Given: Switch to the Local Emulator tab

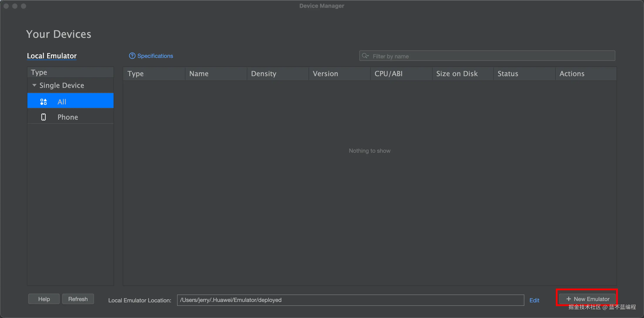Looking at the screenshot, I should (52, 56).
